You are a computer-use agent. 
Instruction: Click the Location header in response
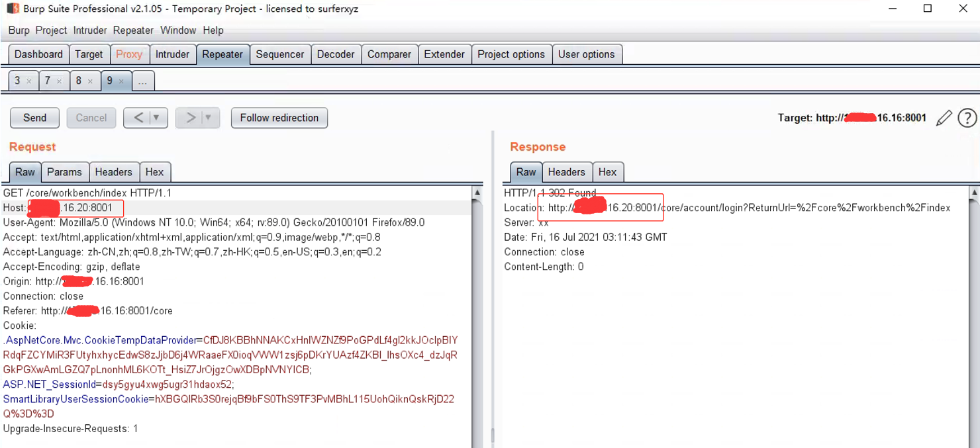(727, 208)
